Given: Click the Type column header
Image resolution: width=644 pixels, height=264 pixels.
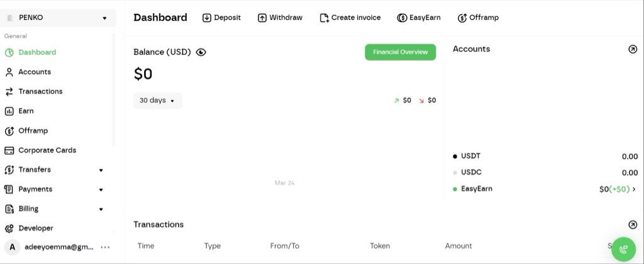Looking at the screenshot, I should [213, 246].
